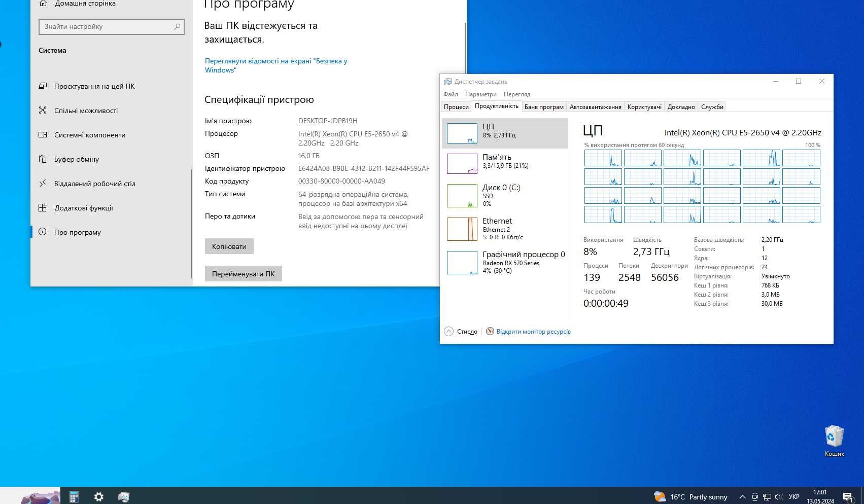Open Settings gear icon in taskbar
Image resolution: width=864 pixels, height=504 pixels.
(99, 496)
